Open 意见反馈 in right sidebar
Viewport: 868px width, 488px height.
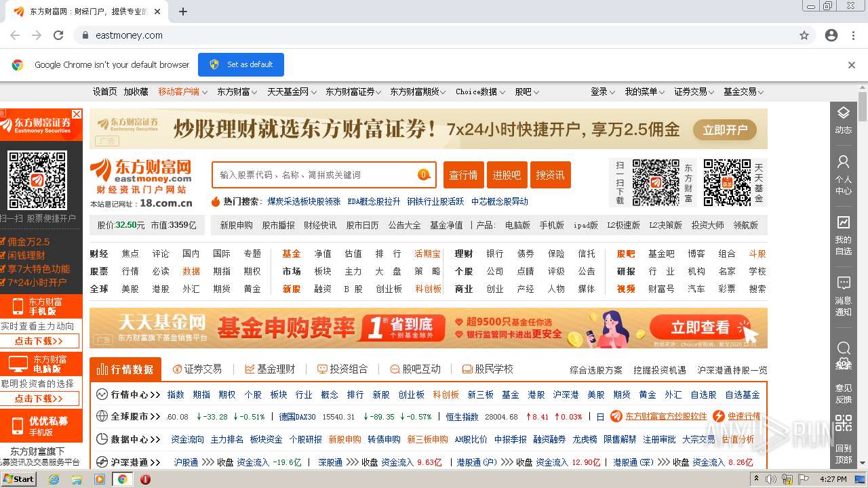pyautogui.click(x=843, y=393)
